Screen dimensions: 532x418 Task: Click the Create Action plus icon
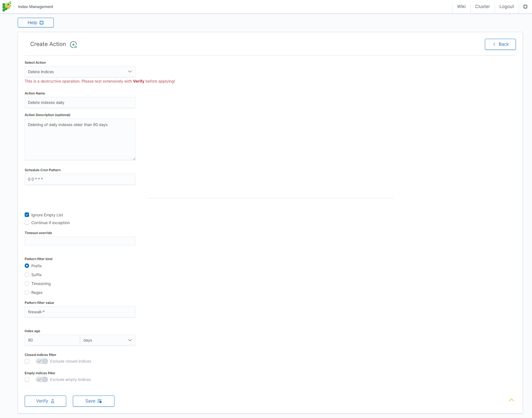(x=73, y=45)
